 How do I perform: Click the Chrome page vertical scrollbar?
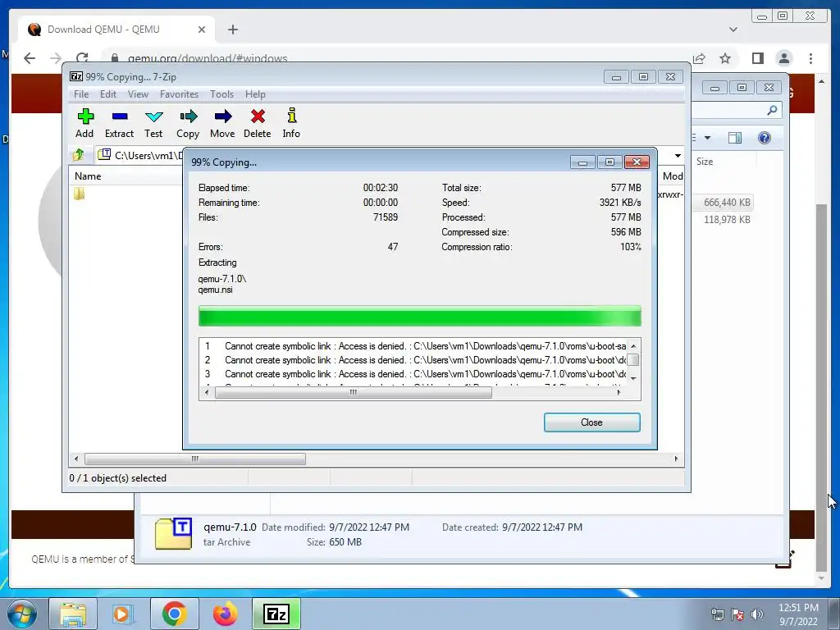tap(821, 388)
